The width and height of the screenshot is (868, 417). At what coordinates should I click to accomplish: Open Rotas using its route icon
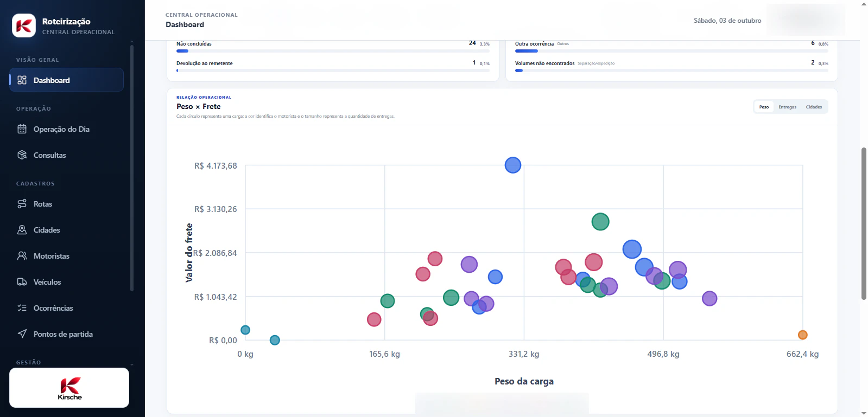(22, 204)
